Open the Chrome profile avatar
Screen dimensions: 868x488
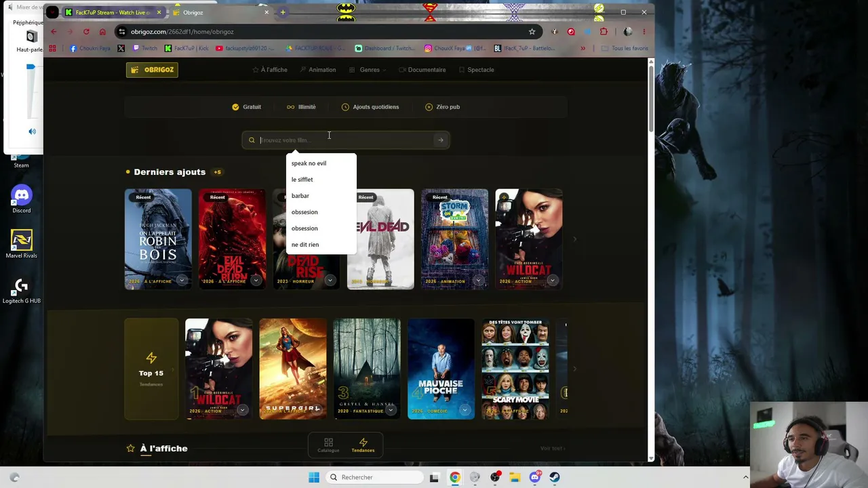[x=628, y=32]
